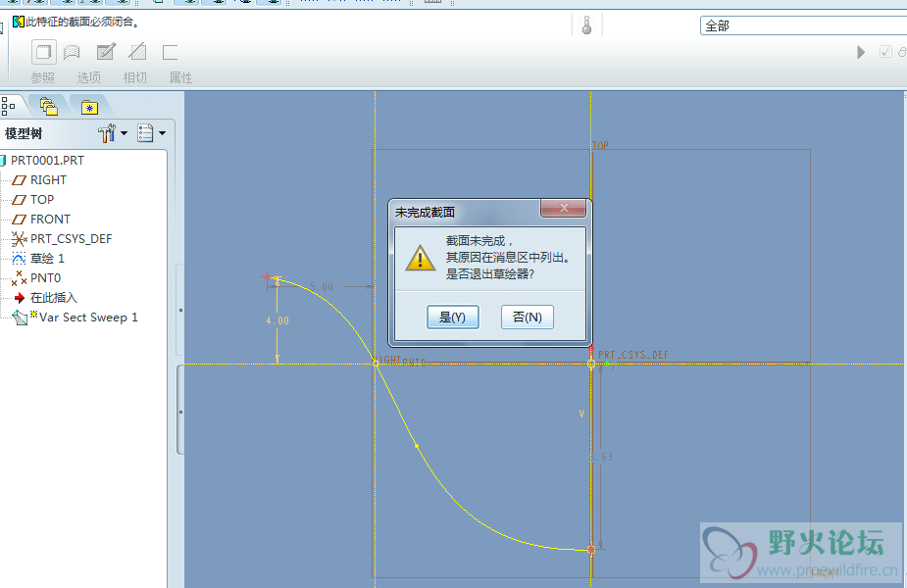Image resolution: width=907 pixels, height=588 pixels.
Task: Click the resume play arrow in dashboard
Action: [x=861, y=52]
